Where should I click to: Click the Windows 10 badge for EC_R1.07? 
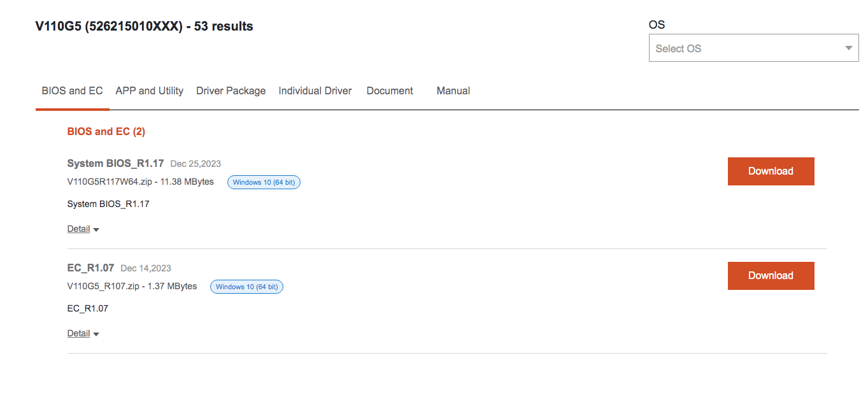[246, 287]
